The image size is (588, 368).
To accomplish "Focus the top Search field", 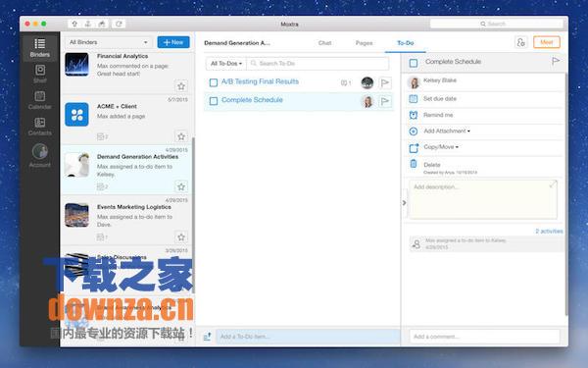I will click(x=497, y=24).
